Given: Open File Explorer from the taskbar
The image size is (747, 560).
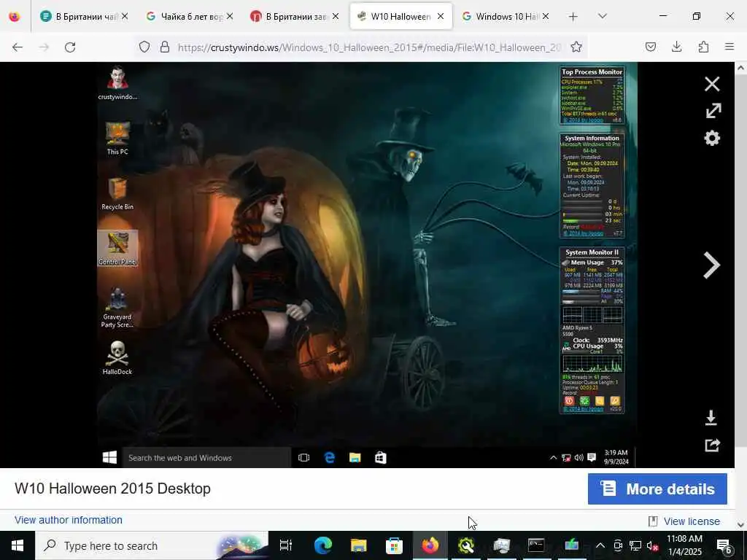Looking at the screenshot, I should coord(358,545).
